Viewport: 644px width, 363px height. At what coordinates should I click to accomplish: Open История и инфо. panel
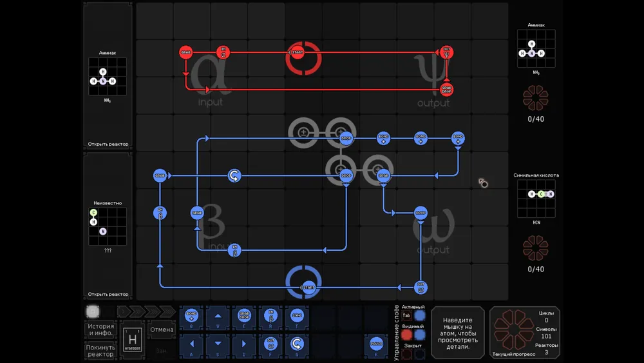[x=100, y=329]
